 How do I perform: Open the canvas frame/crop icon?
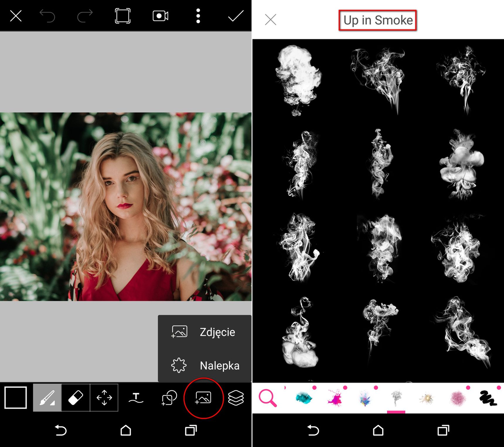coord(122,16)
